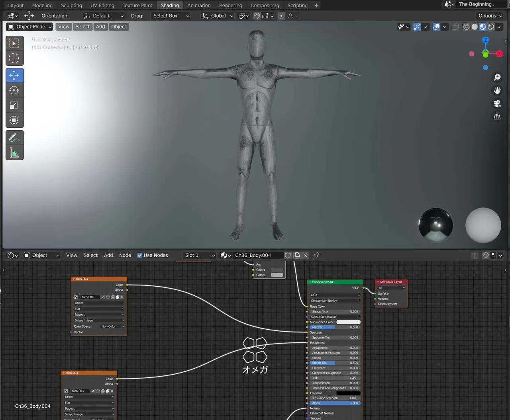This screenshot has height=420, width=510.
Task: Click the pan view hand icon
Action: (x=497, y=90)
